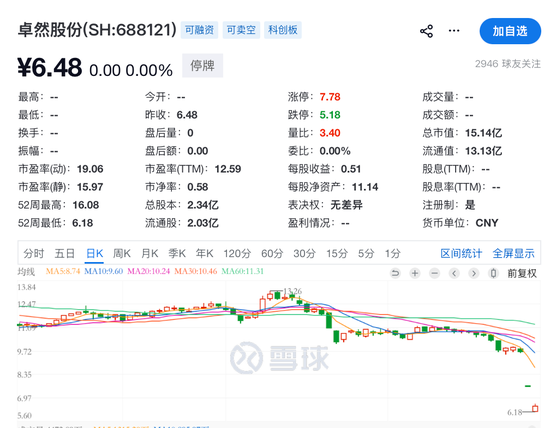Click the 货币单位 value CNY

click(x=487, y=223)
